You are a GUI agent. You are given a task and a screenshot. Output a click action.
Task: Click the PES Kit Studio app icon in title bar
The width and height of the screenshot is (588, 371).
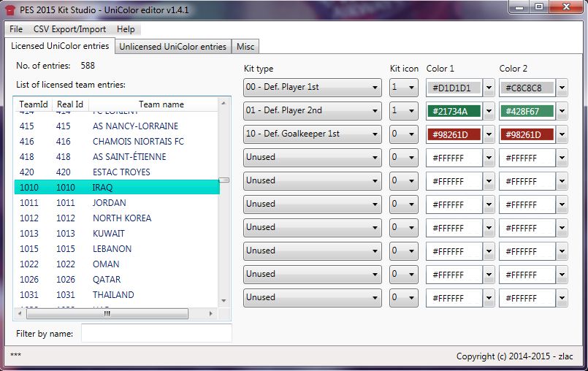(x=10, y=8)
